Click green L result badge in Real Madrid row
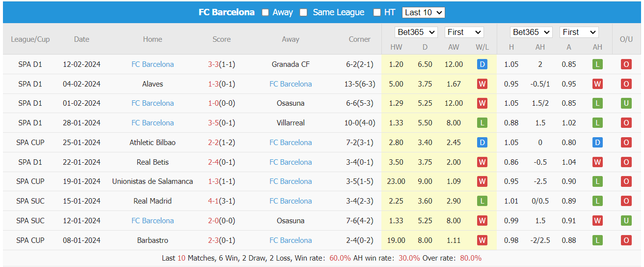The width and height of the screenshot is (644, 267). tap(482, 201)
